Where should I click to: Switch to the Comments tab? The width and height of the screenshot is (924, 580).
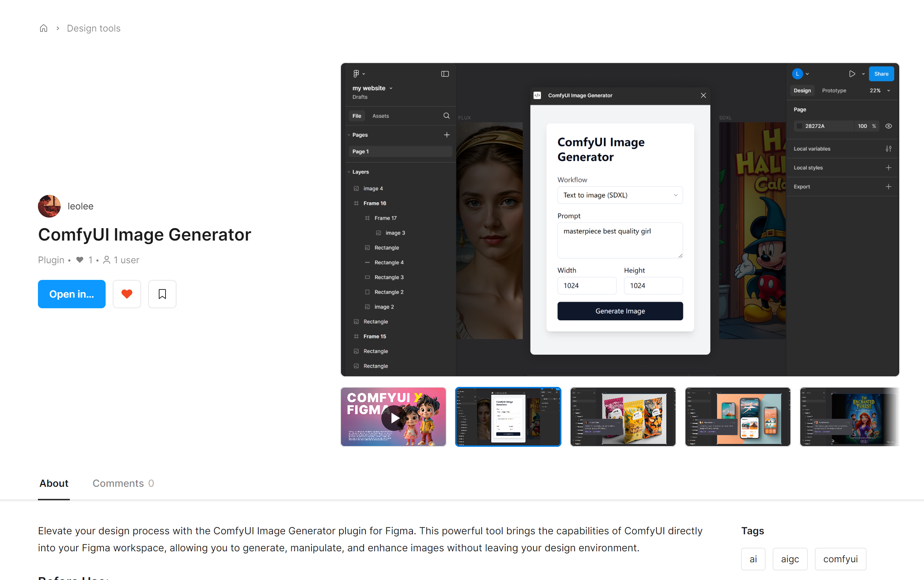pos(123,483)
